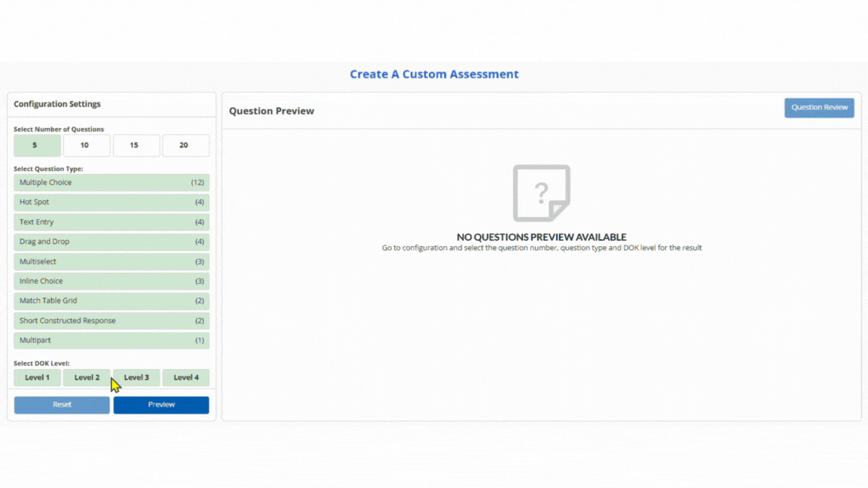Viewport: 868px width, 488px height.
Task: Toggle the Hot Spot question type
Action: (112, 202)
